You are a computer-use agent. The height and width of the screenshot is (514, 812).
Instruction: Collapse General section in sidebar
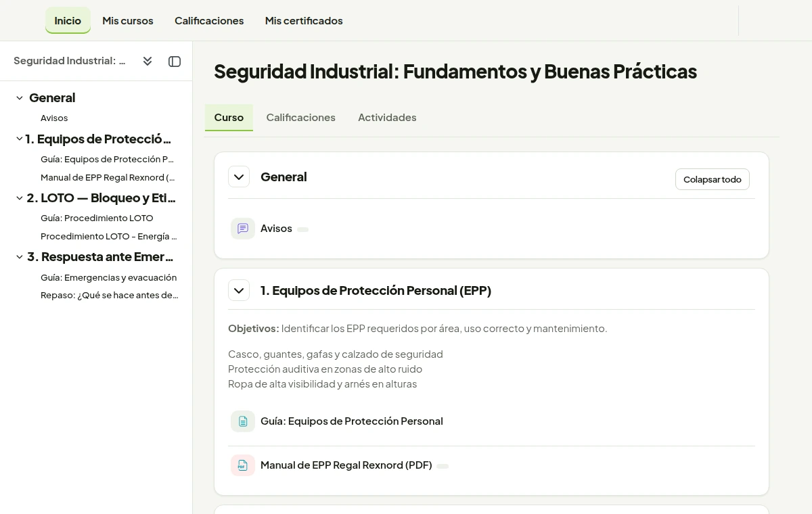tap(20, 98)
